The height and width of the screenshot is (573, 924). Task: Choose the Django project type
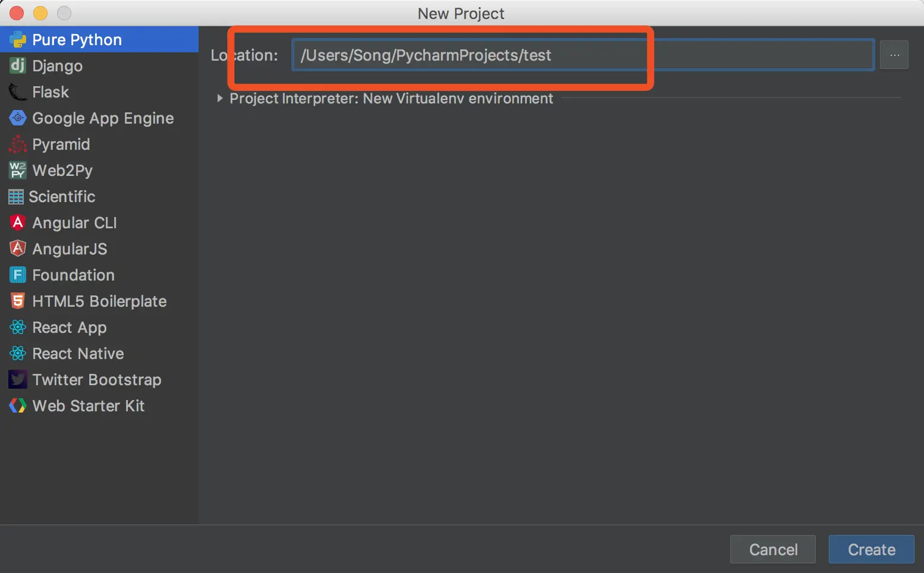pos(99,65)
